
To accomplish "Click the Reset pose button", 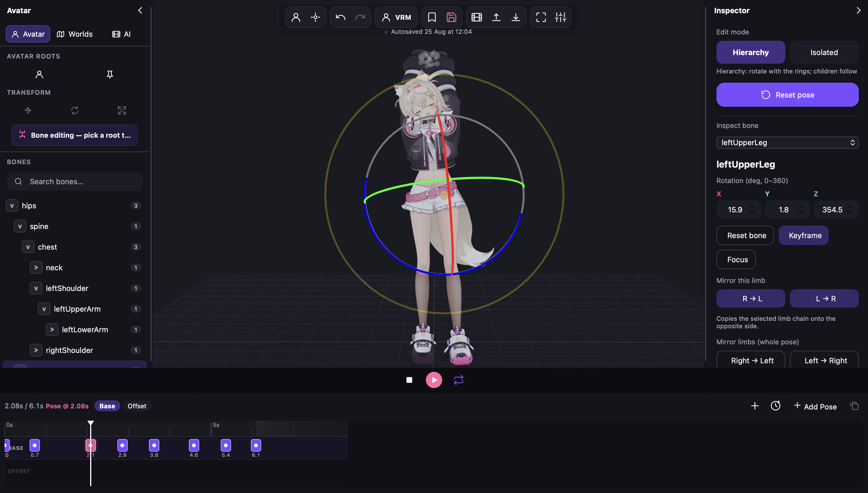I will [x=787, y=95].
